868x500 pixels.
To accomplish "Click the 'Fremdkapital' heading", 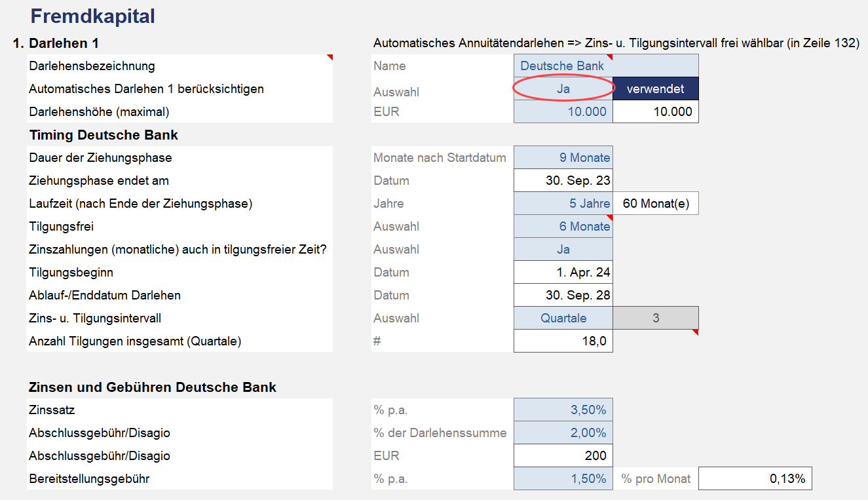I will [93, 16].
